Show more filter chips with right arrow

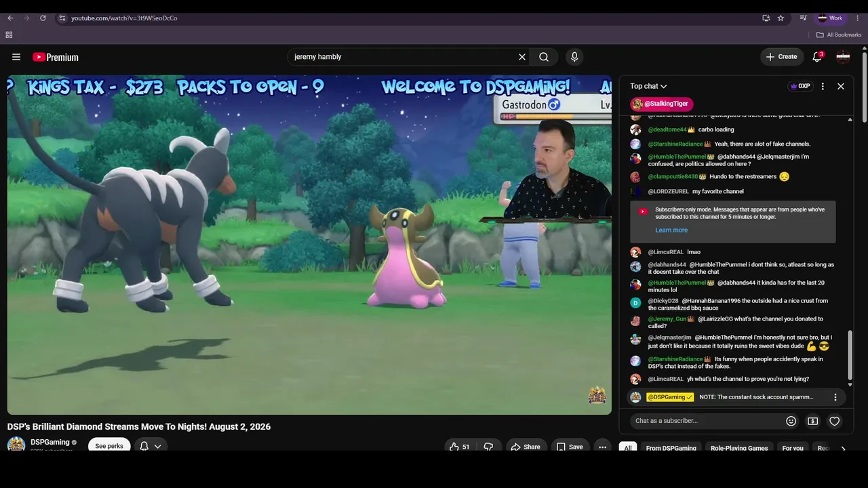[x=843, y=448]
